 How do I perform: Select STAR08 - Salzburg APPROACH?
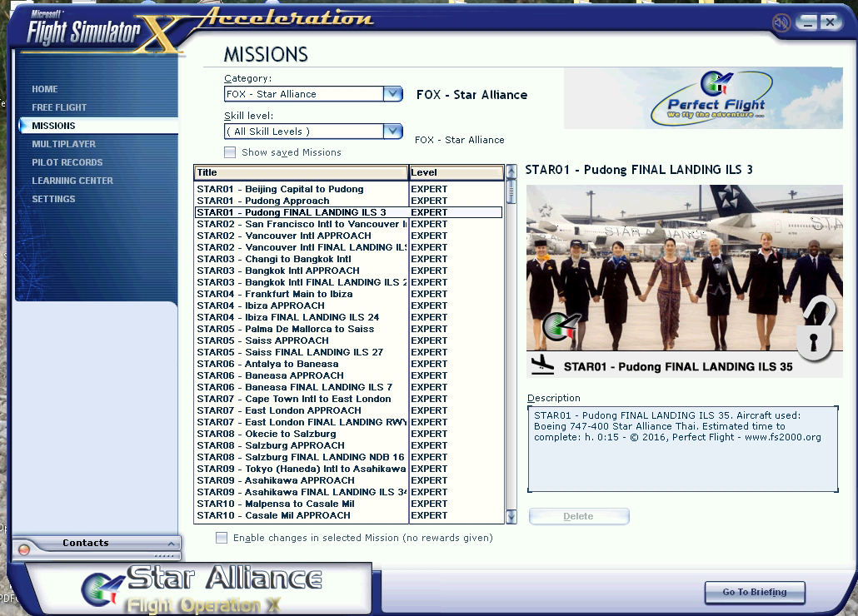348,446
